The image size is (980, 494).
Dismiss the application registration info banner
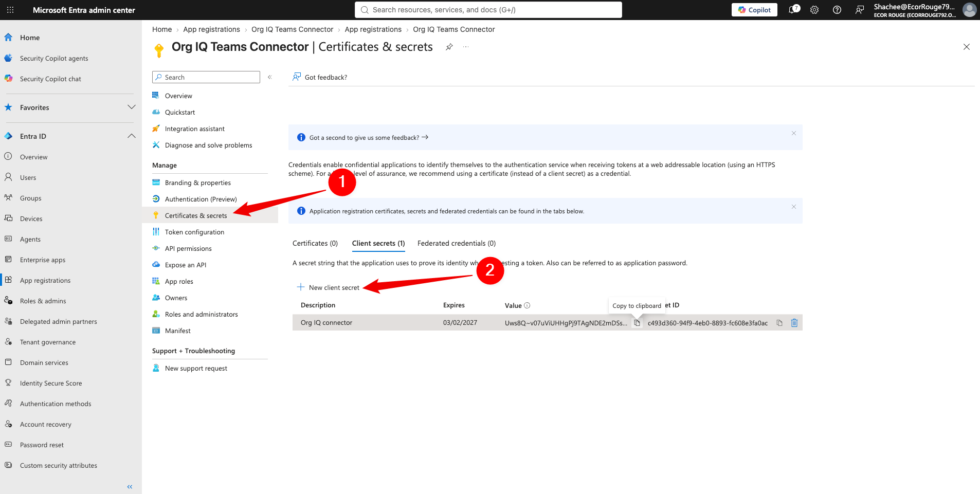(x=794, y=207)
